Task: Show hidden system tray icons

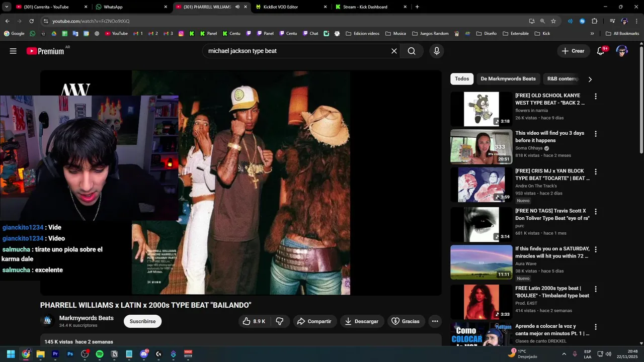Action: (563, 354)
